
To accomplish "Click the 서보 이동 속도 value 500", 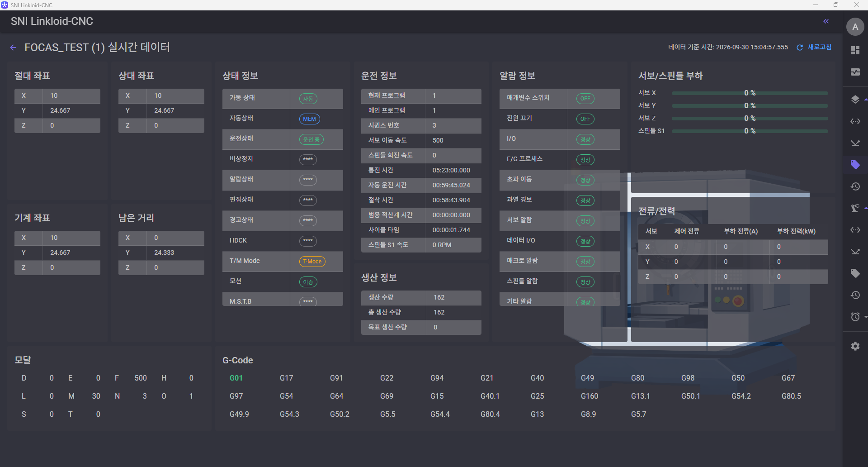I will coord(438,140).
